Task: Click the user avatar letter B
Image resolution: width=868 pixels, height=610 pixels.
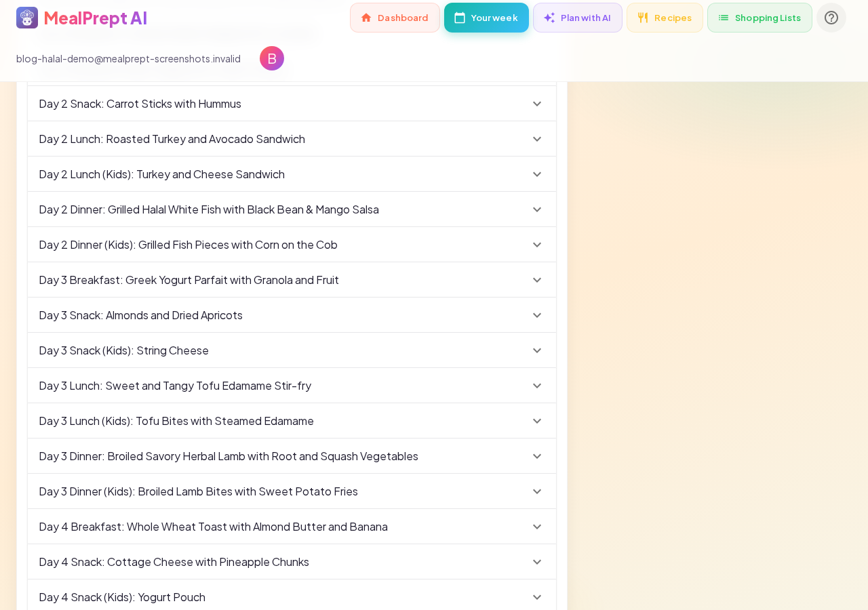Action: click(x=272, y=58)
